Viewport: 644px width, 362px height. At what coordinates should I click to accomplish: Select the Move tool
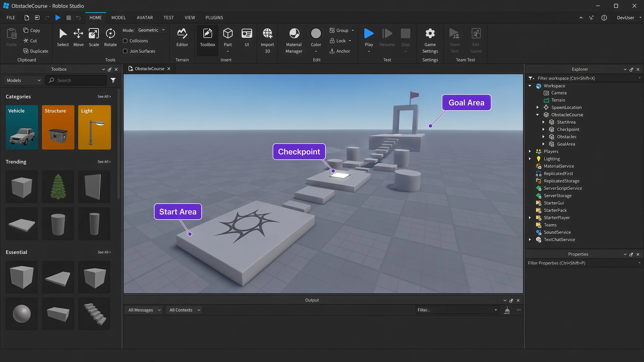point(78,38)
